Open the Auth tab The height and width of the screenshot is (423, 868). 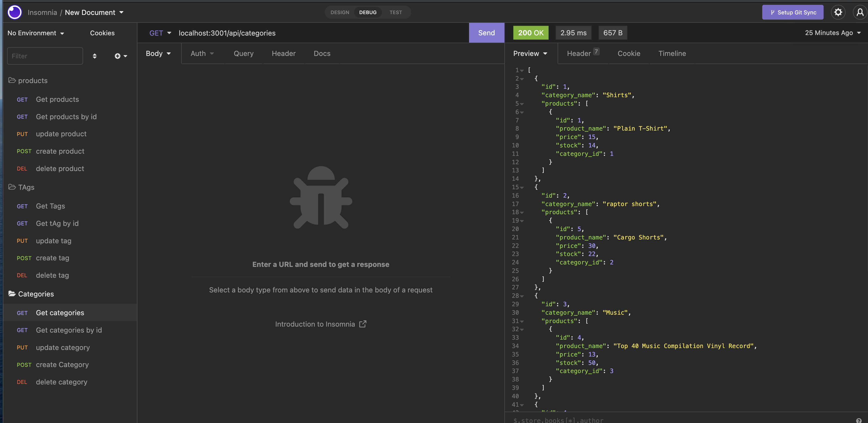[202, 53]
